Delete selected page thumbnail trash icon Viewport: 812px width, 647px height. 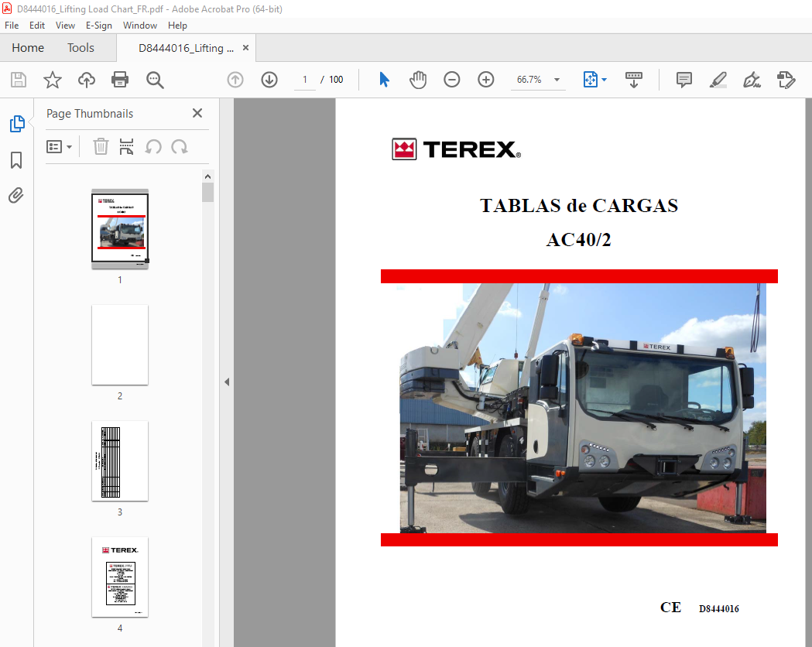coord(101,146)
